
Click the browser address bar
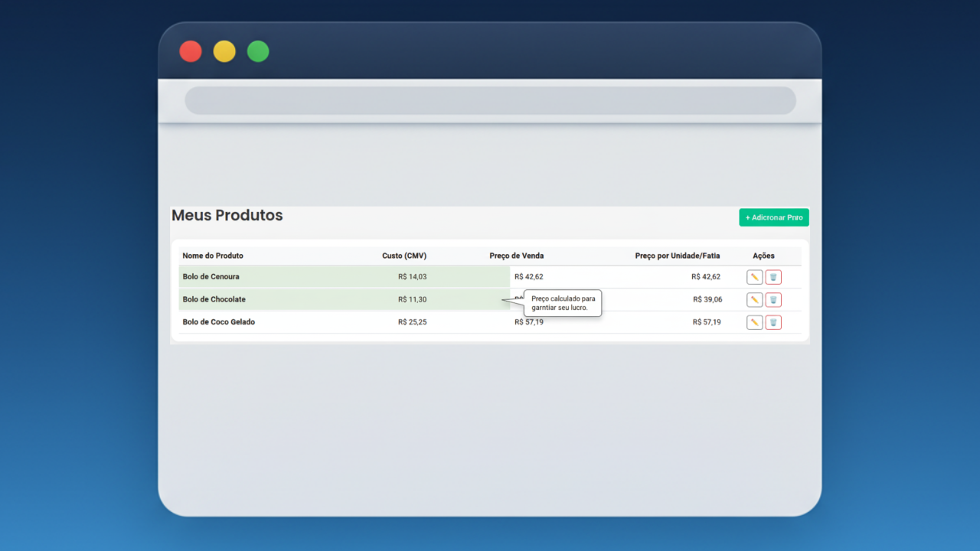pyautogui.click(x=490, y=100)
